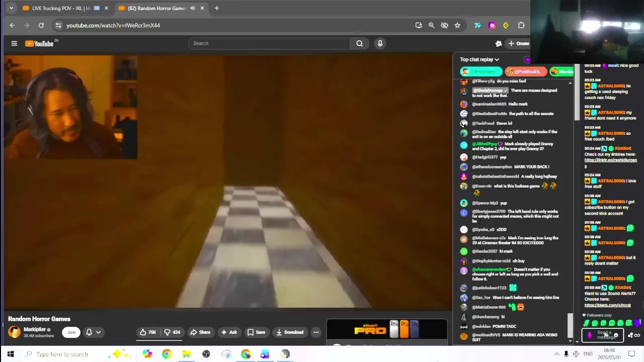Open a new browser tab

[x=217, y=8]
